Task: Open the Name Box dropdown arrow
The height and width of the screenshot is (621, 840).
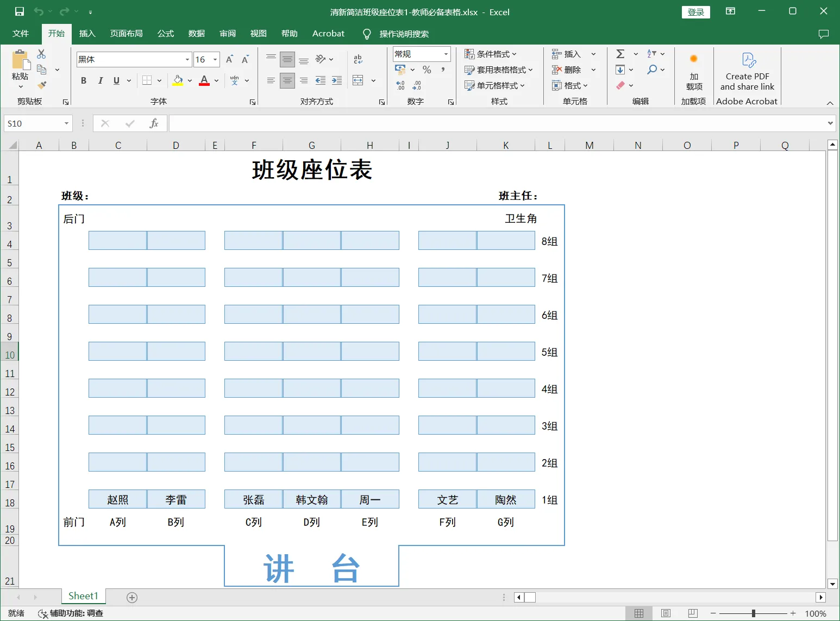Action: click(66, 123)
